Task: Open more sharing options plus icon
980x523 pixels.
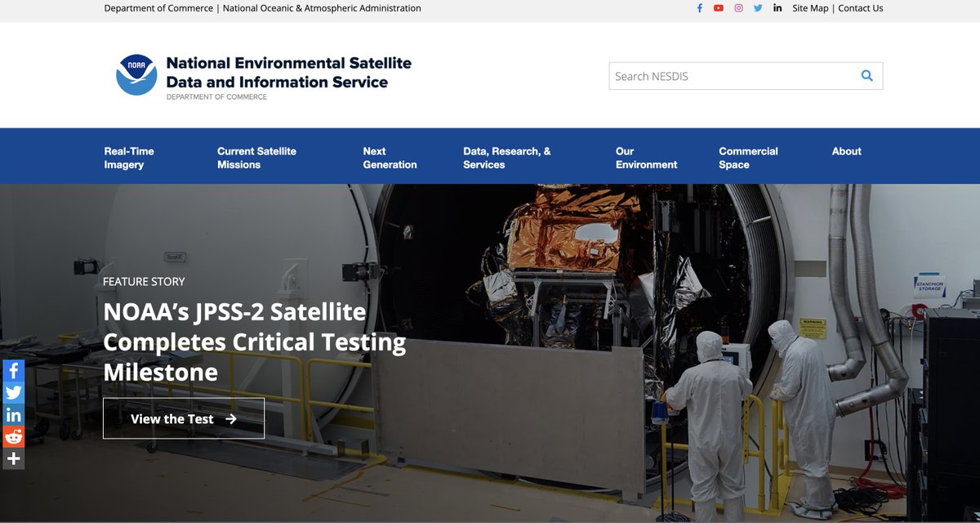Action: coord(13,459)
